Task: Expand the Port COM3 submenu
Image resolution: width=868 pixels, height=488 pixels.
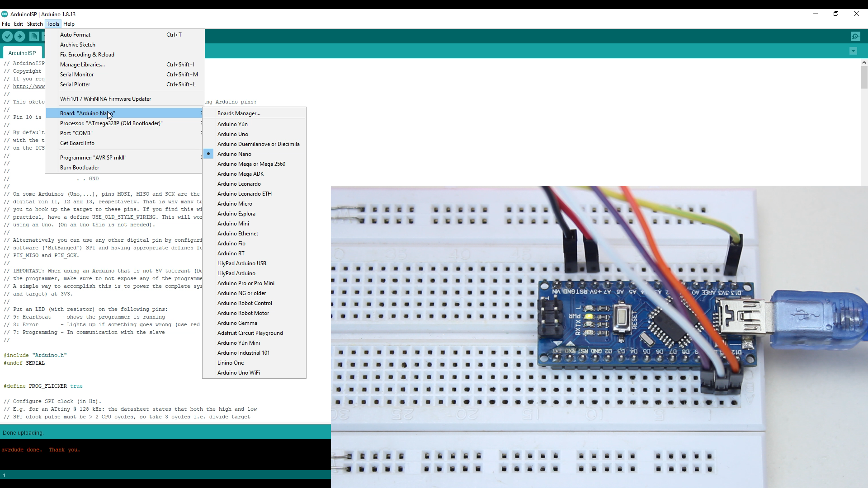Action: click(76, 133)
